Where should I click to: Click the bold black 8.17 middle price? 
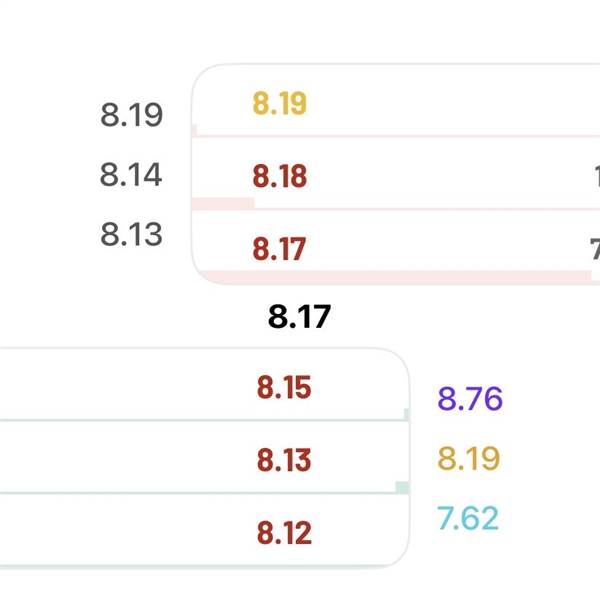click(299, 318)
